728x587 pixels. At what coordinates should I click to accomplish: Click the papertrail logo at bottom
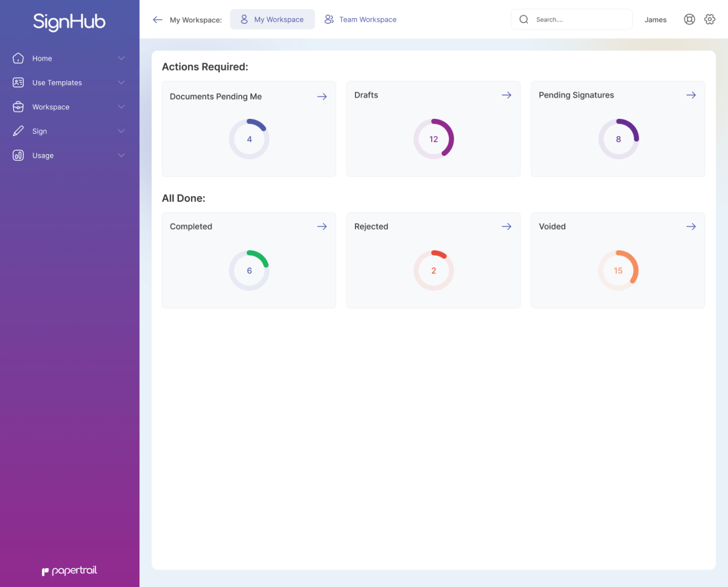pyautogui.click(x=69, y=571)
